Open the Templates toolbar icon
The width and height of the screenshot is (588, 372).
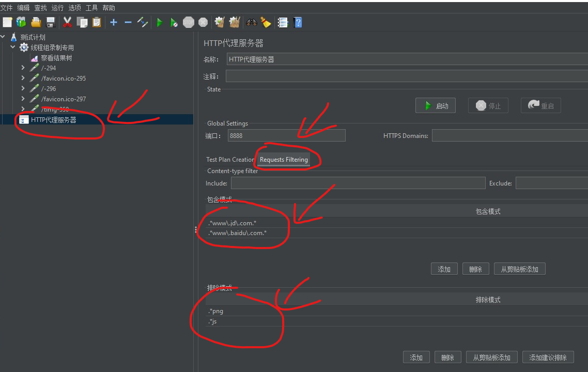21,23
